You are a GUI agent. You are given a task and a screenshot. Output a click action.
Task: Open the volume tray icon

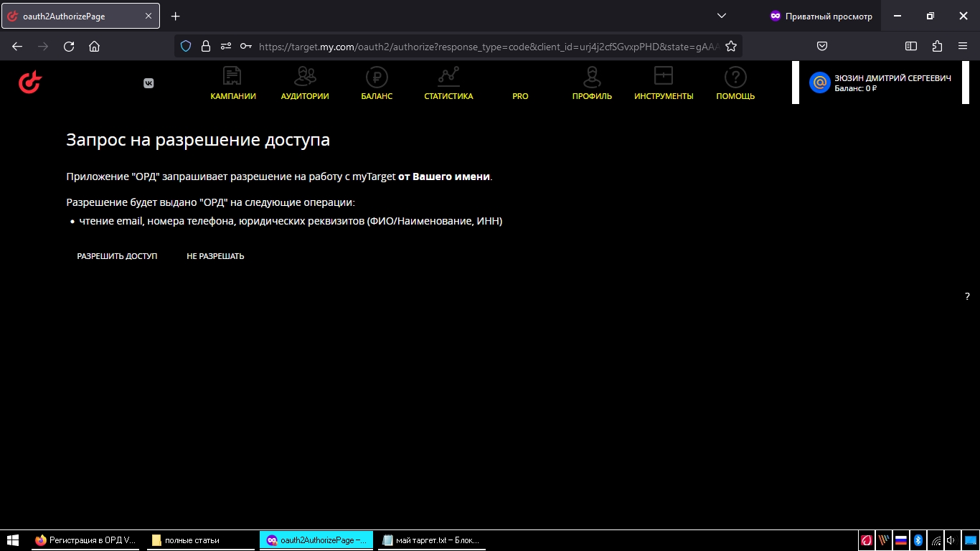coord(951,540)
